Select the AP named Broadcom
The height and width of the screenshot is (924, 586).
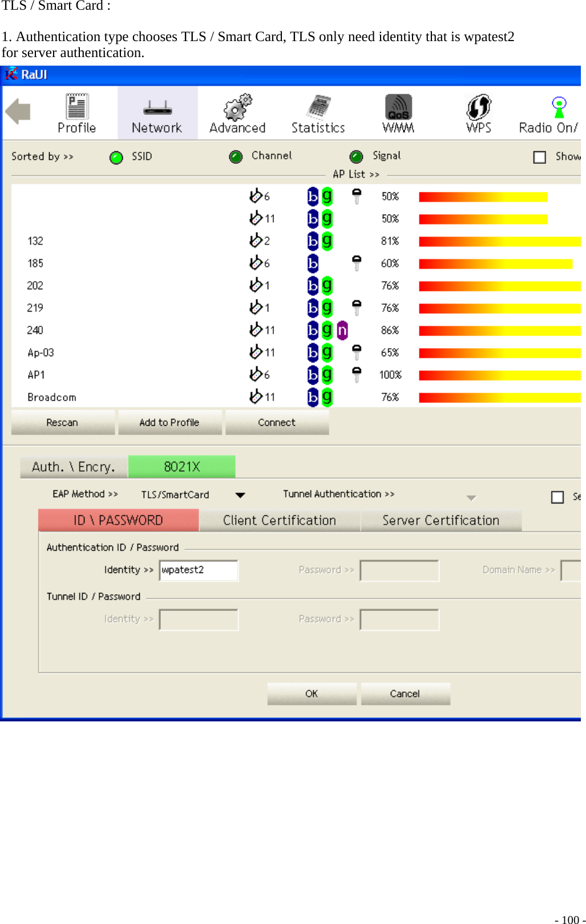tap(52, 397)
